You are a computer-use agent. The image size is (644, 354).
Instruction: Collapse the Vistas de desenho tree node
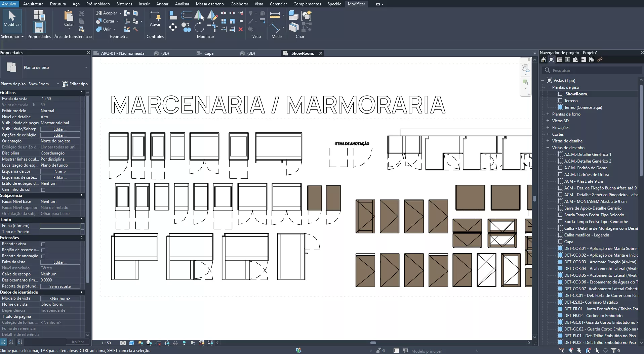click(x=548, y=148)
